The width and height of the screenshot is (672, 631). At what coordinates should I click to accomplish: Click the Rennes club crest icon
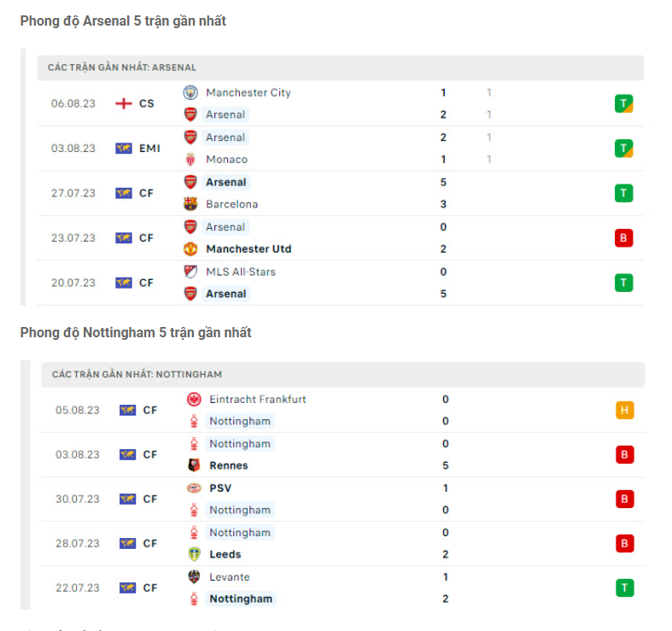pos(194,465)
